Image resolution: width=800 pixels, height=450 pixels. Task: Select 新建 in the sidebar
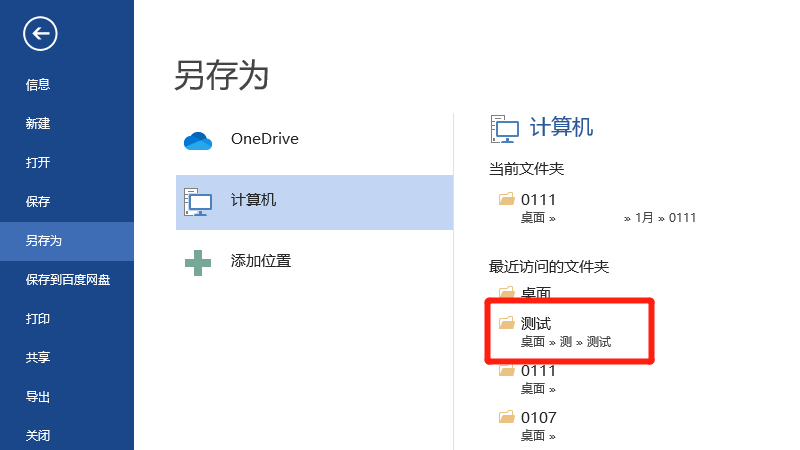coord(38,124)
